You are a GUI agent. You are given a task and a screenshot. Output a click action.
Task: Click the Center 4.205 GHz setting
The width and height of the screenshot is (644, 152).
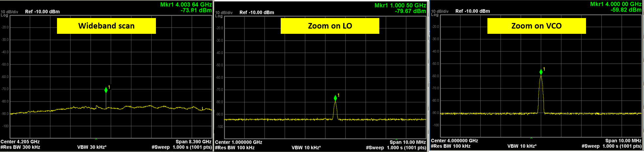click(20, 142)
